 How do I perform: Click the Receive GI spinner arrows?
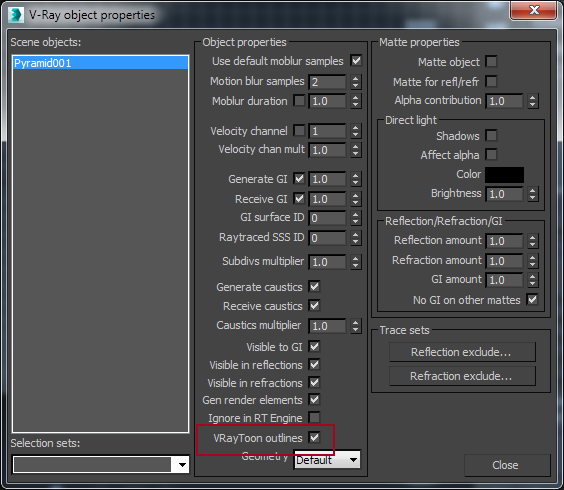[355, 199]
